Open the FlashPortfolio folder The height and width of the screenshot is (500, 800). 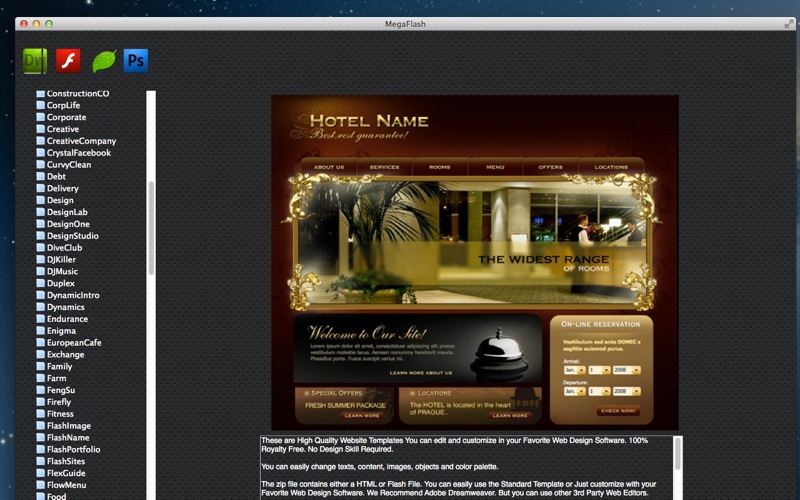(x=68, y=449)
